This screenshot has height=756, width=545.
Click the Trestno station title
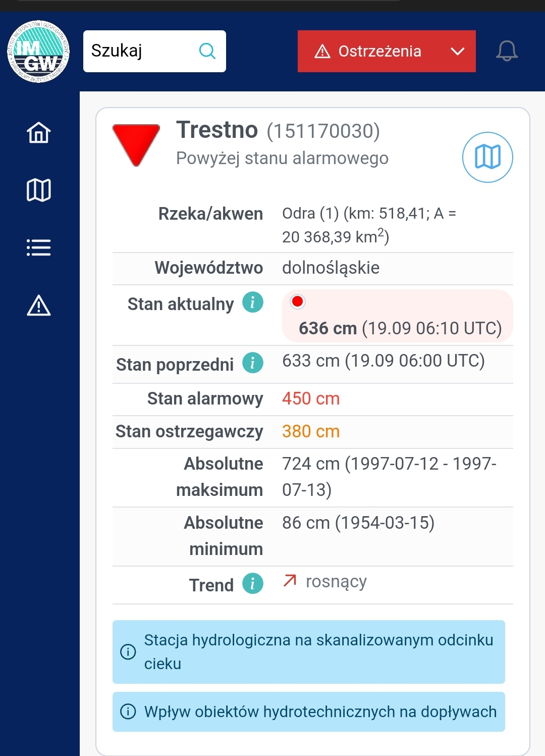click(217, 130)
